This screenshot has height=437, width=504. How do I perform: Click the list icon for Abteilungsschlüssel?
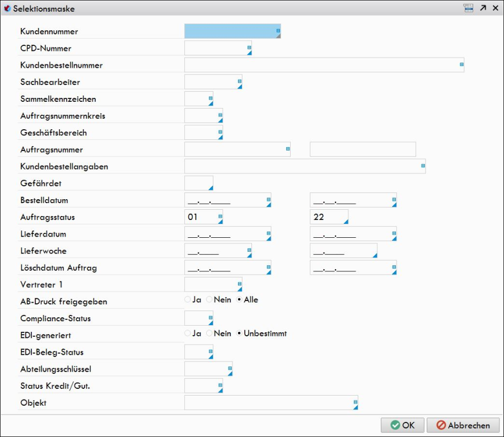(x=230, y=368)
